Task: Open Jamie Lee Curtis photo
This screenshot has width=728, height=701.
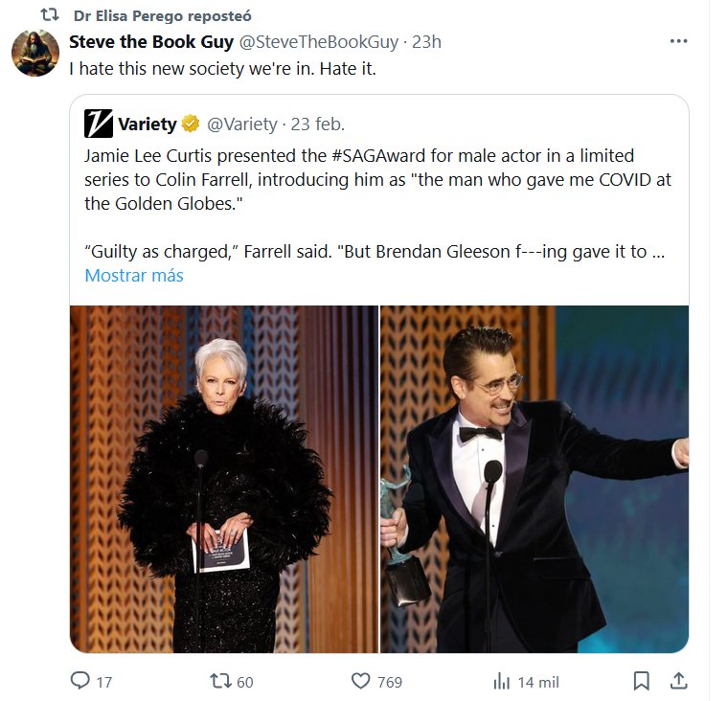Action: (224, 479)
